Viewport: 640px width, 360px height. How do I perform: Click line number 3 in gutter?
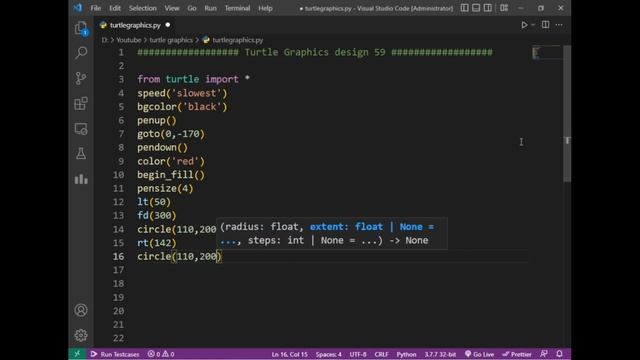pos(121,79)
